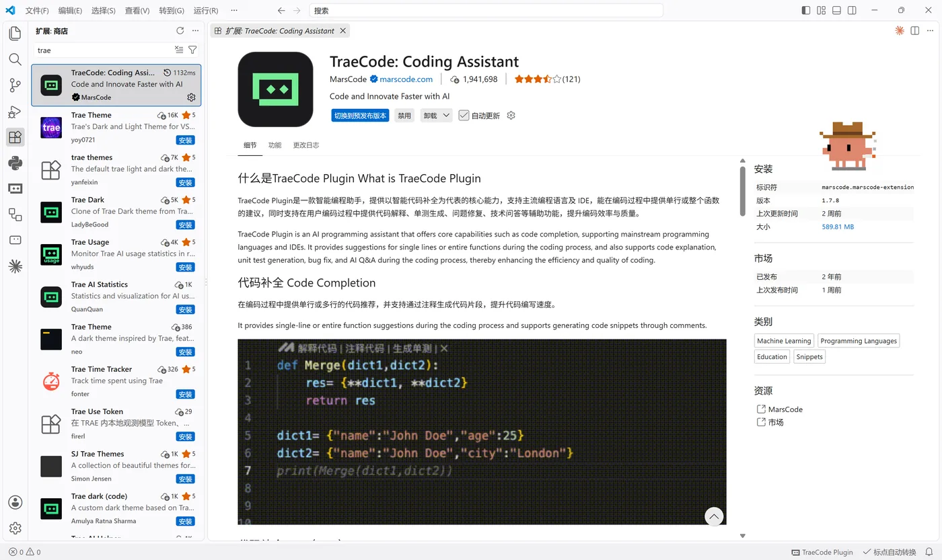The image size is (942, 560).
Task: Install the trae themes extension by yanfeixin
Action: point(186,183)
